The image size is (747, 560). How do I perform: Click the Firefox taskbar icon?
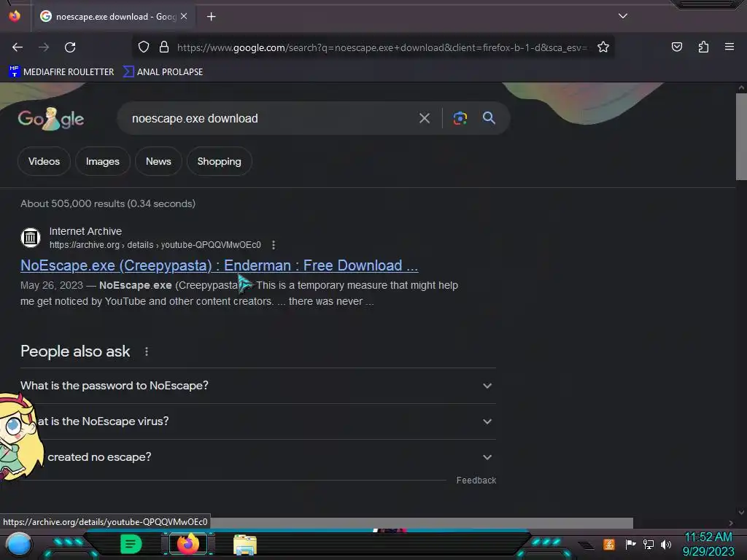(188, 544)
